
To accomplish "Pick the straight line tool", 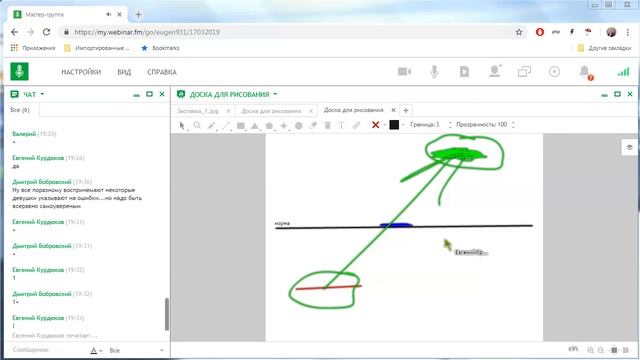I will click(x=226, y=125).
